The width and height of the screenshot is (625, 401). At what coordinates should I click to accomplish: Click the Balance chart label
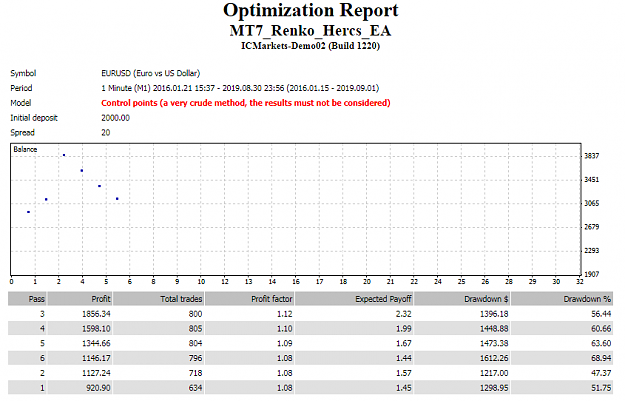pos(25,149)
